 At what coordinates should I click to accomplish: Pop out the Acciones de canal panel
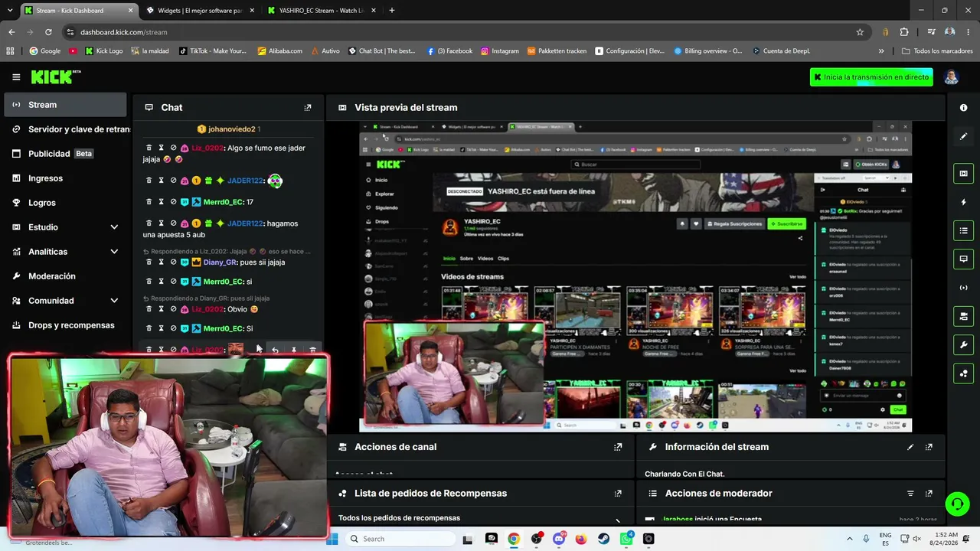[618, 447]
